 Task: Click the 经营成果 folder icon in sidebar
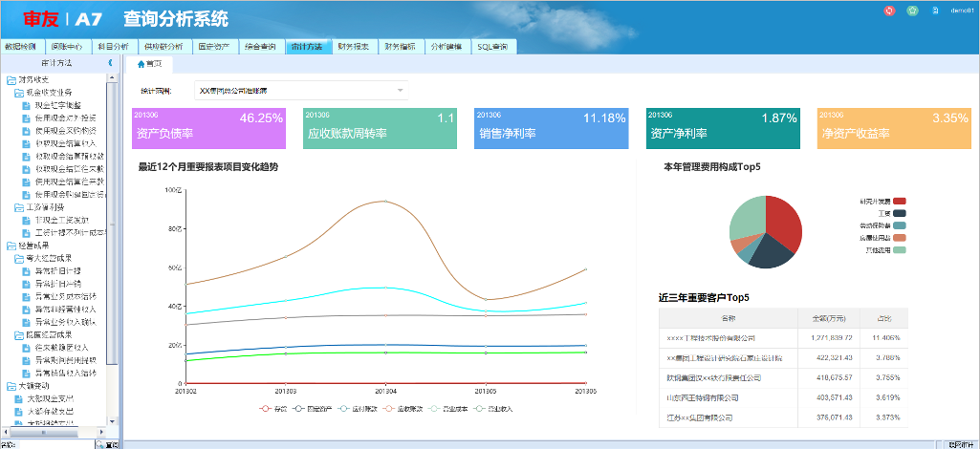11,246
